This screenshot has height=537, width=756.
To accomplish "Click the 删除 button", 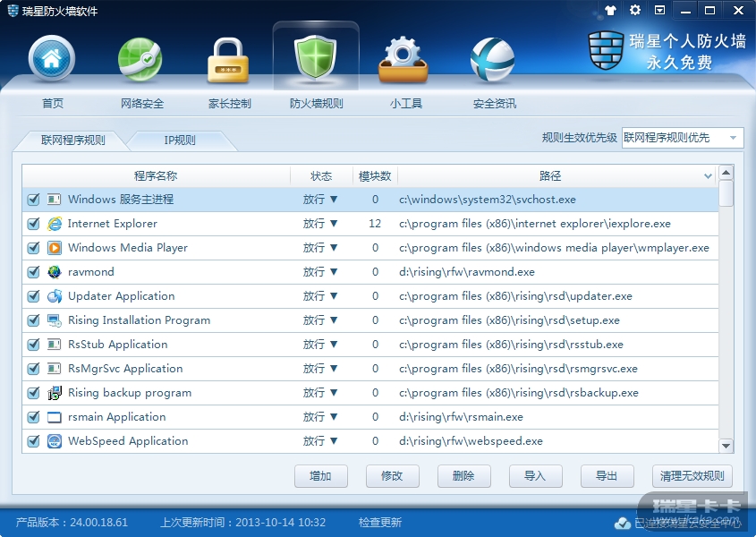I will pos(463,476).
